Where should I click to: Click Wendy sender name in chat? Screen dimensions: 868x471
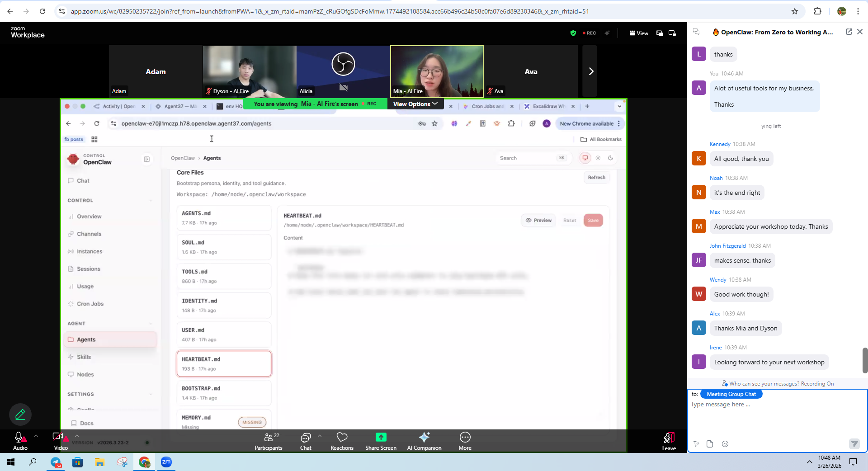pyautogui.click(x=718, y=280)
